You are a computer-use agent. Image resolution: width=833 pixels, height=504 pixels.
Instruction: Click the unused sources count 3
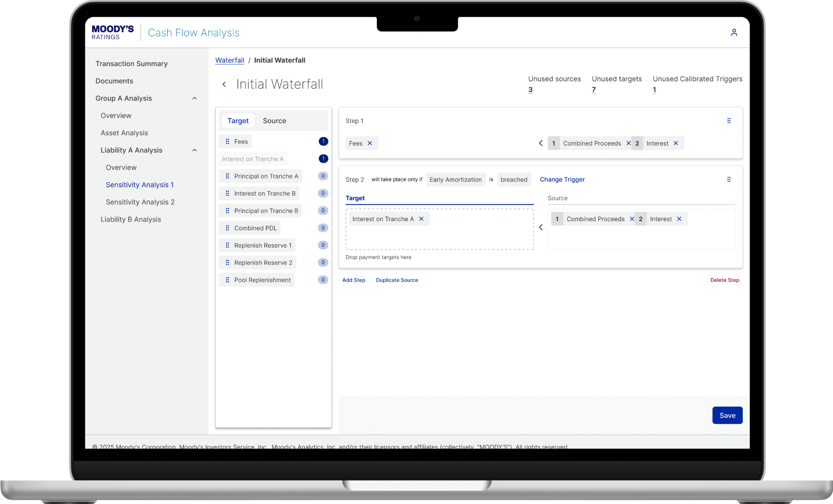coord(530,90)
